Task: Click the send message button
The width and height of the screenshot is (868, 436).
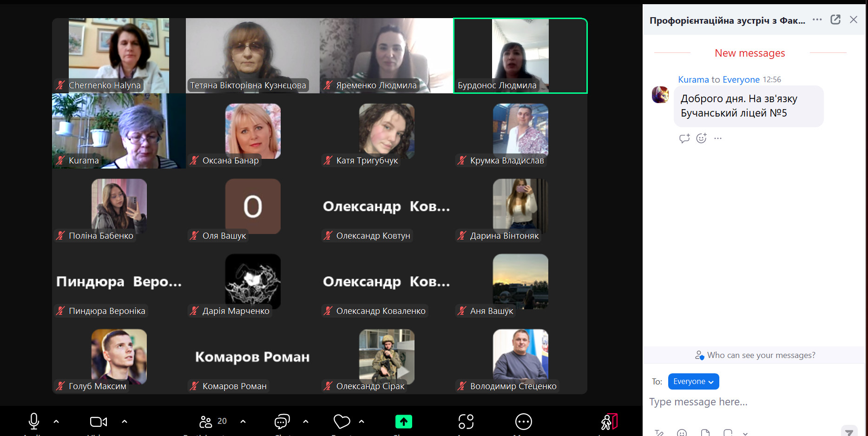Action: [849, 432]
